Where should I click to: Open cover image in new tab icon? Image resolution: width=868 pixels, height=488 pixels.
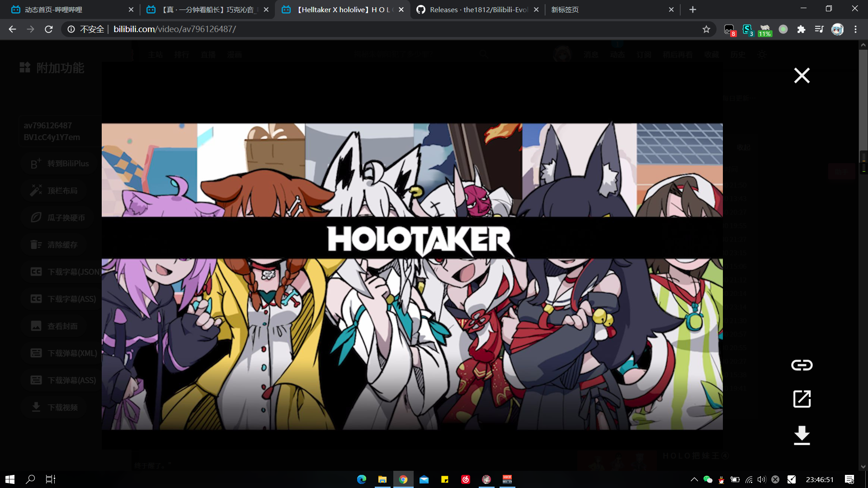tap(802, 399)
